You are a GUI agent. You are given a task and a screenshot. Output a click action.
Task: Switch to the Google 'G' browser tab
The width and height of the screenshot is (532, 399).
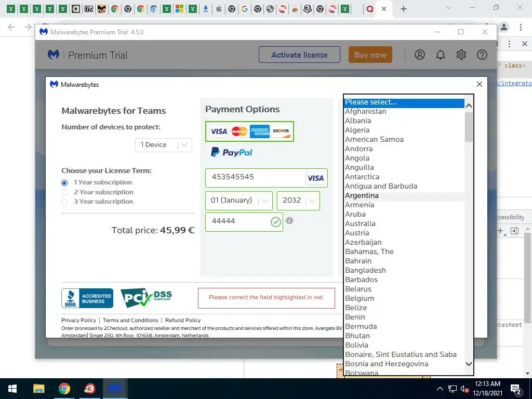coord(244,9)
